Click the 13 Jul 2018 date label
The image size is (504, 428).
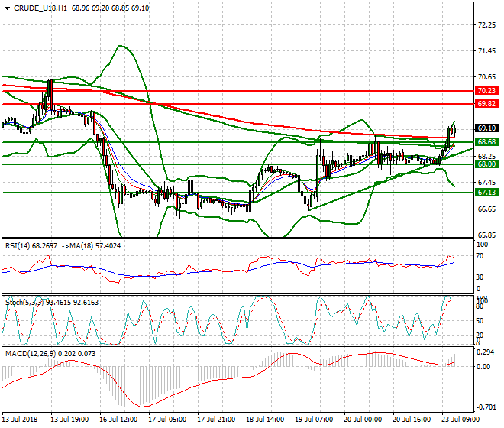tap(20, 420)
